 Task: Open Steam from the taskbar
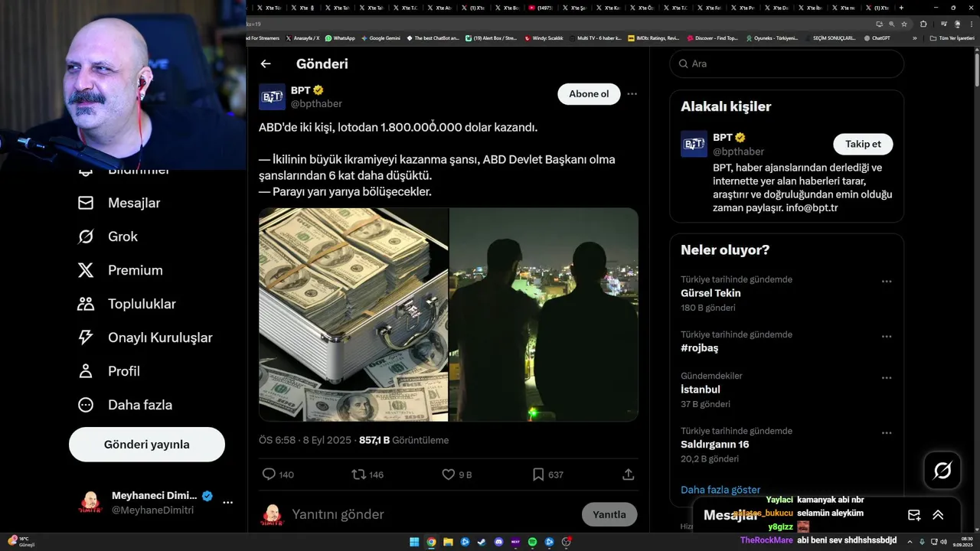[x=482, y=542]
